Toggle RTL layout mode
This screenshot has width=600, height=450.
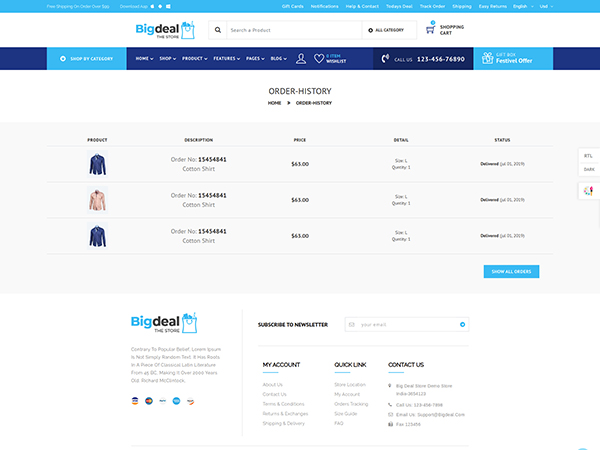click(x=588, y=156)
